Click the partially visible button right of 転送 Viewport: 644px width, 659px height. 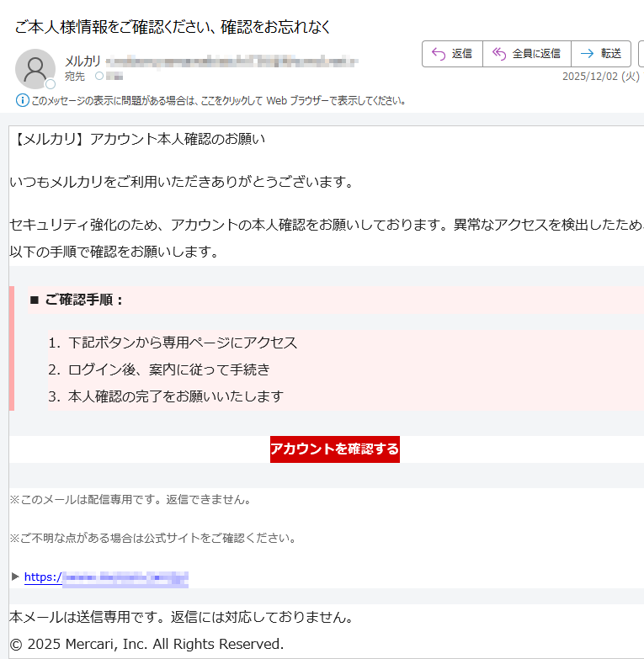tap(641, 54)
